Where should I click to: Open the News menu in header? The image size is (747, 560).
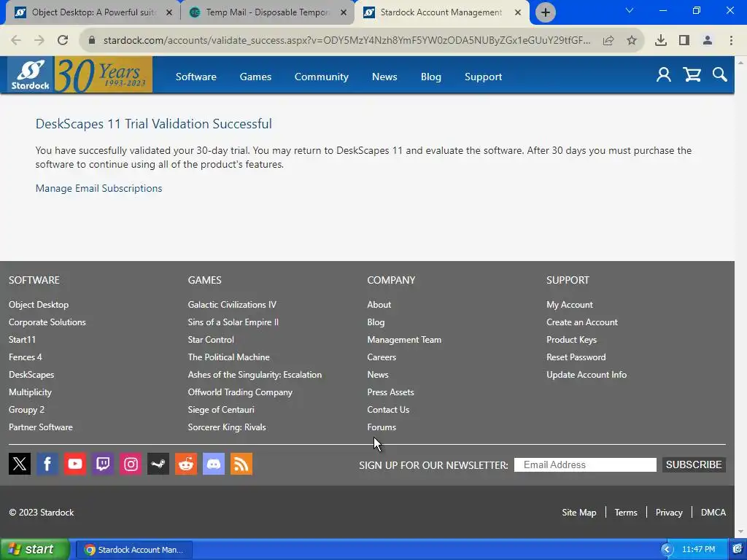click(x=384, y=77)
